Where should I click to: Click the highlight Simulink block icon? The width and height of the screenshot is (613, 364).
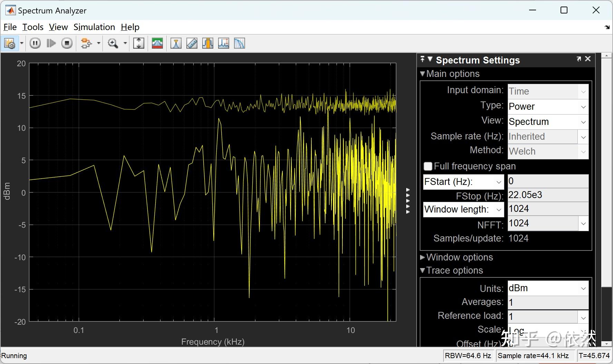coord(86,43)
